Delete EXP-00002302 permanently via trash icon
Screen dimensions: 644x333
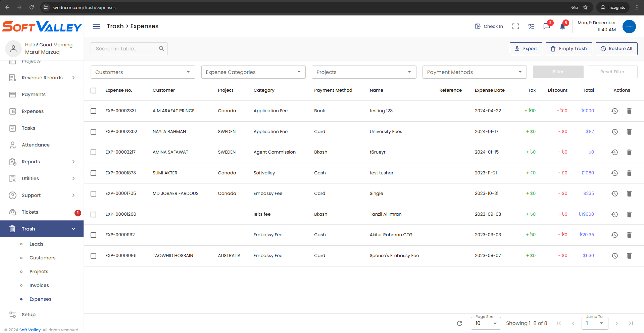629,132
